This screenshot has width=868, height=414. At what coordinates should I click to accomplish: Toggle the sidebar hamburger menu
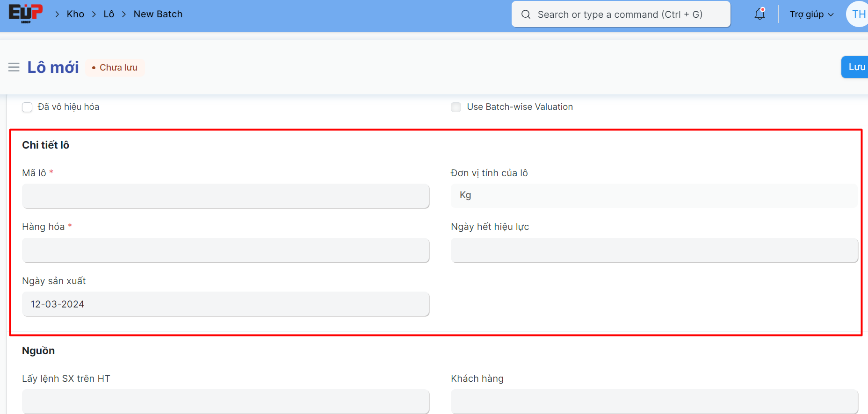(x=14, y=67)
